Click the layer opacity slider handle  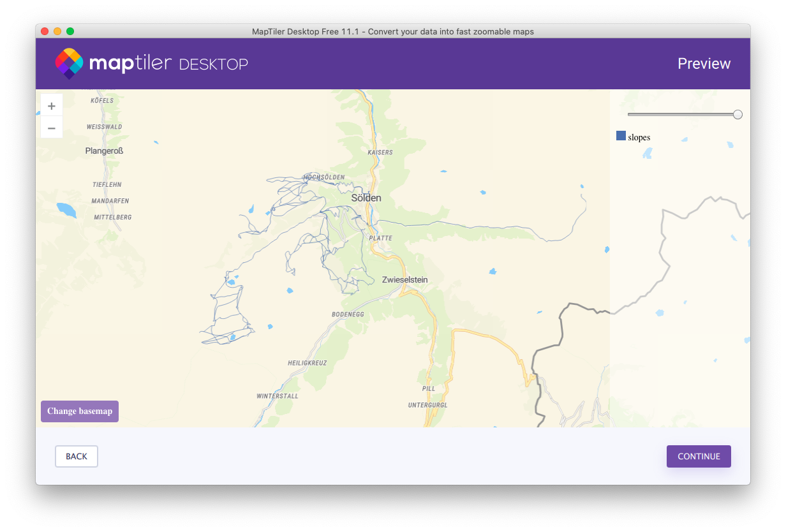738,115
